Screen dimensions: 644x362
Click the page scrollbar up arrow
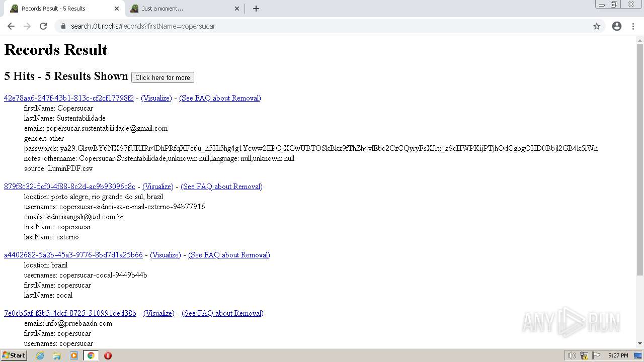tap(640, 40)
